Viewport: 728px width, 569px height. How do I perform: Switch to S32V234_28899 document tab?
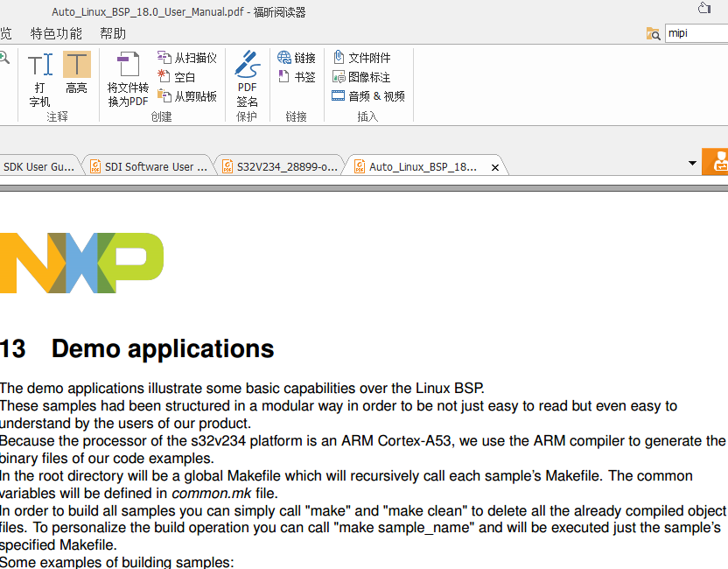[x=280, y=166]
